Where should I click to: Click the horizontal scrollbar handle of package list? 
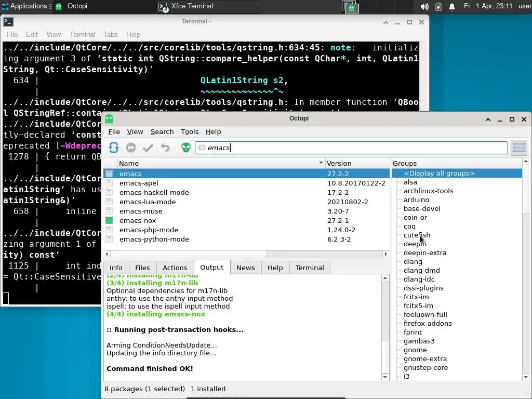click(188, 254)
